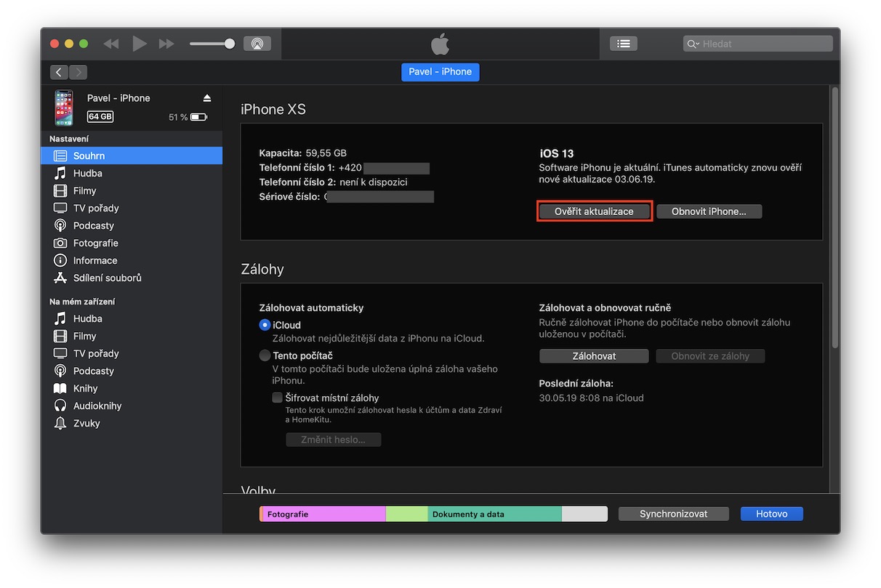Go back with the left chevron
This screenshot has height=588, width=881.
click(x=59, y=72)
